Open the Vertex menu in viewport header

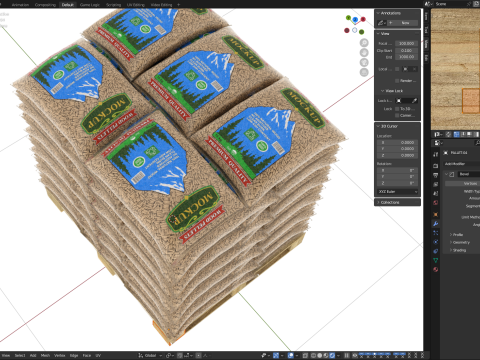click(60, 355)
